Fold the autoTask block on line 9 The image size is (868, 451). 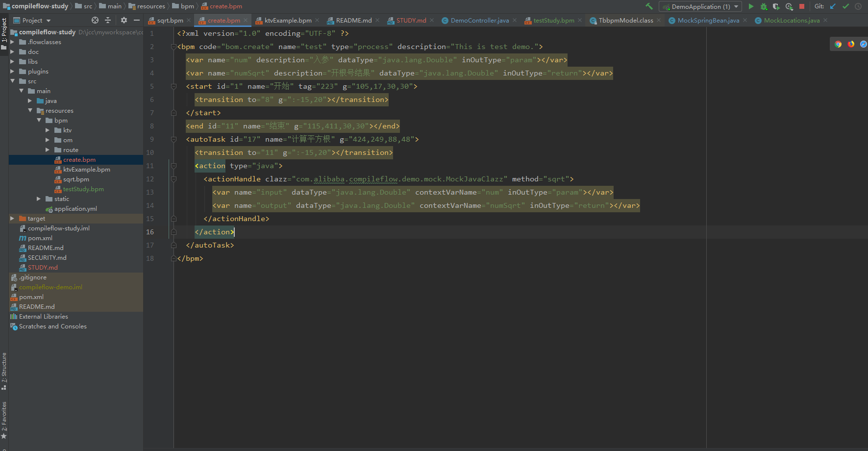coord(174,139)
